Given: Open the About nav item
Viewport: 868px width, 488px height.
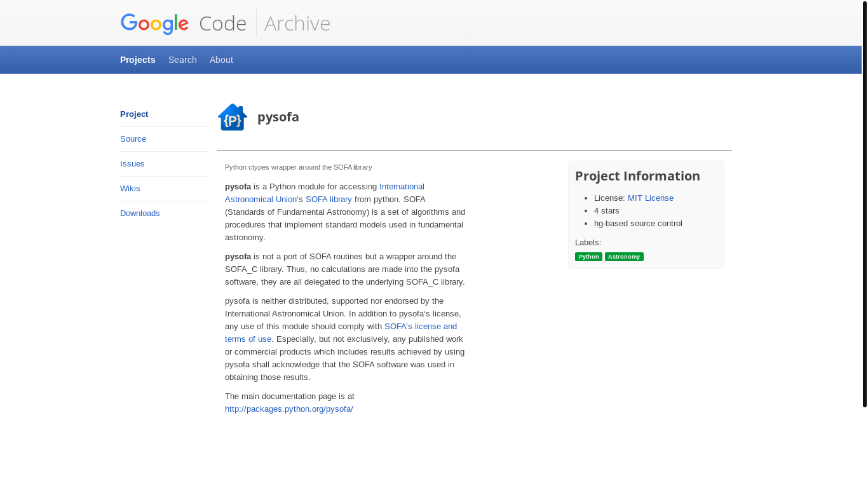Looking at the screenshot, I should (221, 60).
